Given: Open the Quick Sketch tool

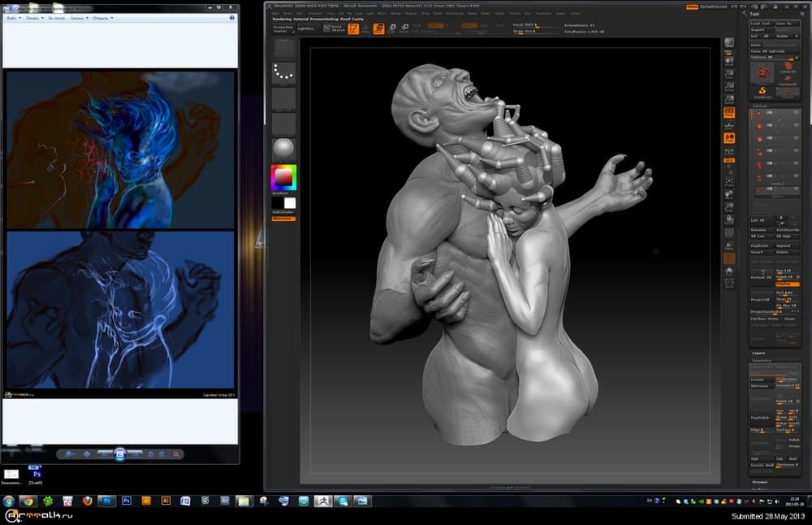Looking at the screenshot, I should [x=334, y=28].
